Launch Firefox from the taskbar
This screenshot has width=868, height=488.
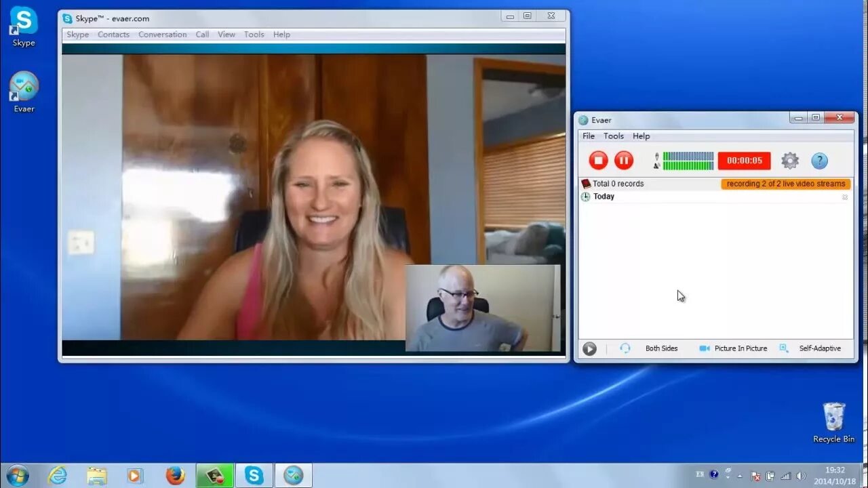click(x=175, y=476)
